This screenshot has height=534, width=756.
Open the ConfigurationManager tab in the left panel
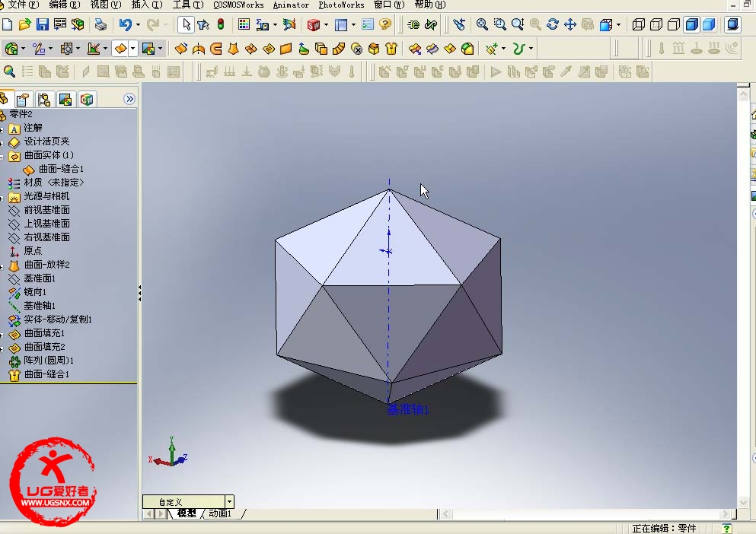point(44,100)
